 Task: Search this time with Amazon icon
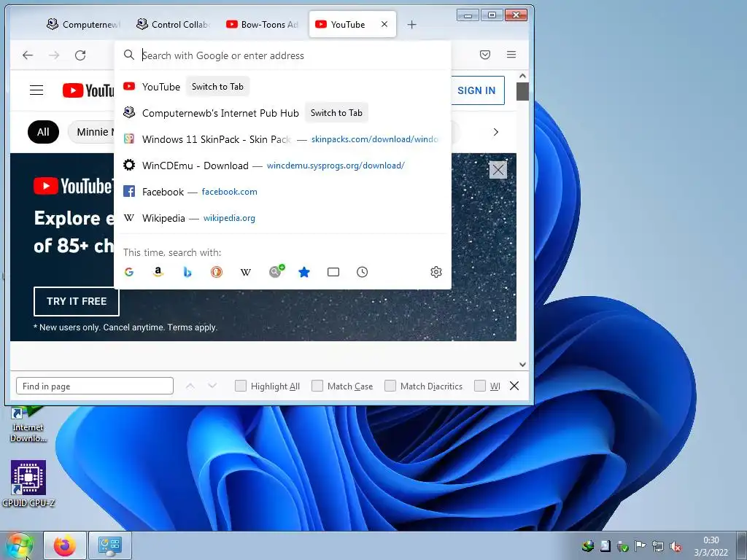click(x=158, y=272)
